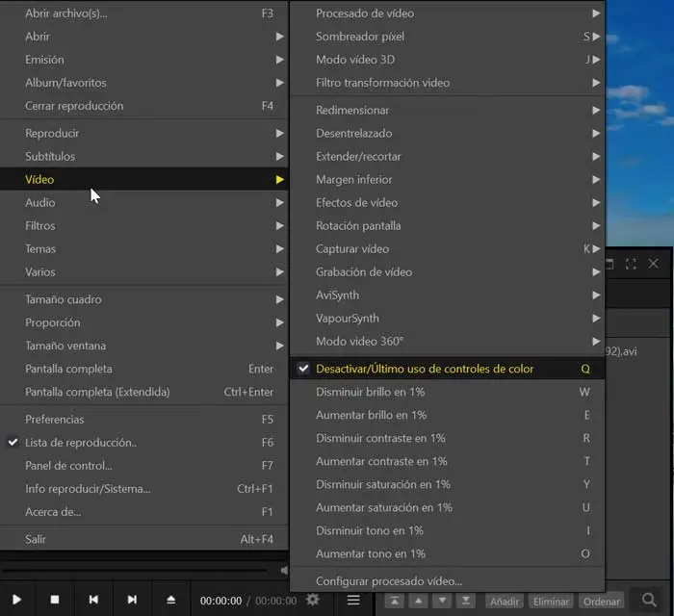Expand Extender/recortar submenu
This screenshot has height=616, width=674.
448,157
